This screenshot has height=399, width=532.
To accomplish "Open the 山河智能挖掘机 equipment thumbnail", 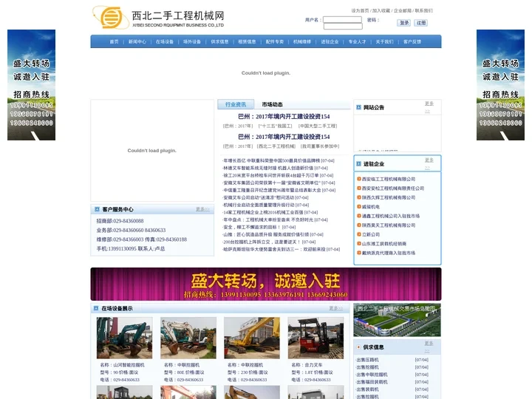I will 124,338.
